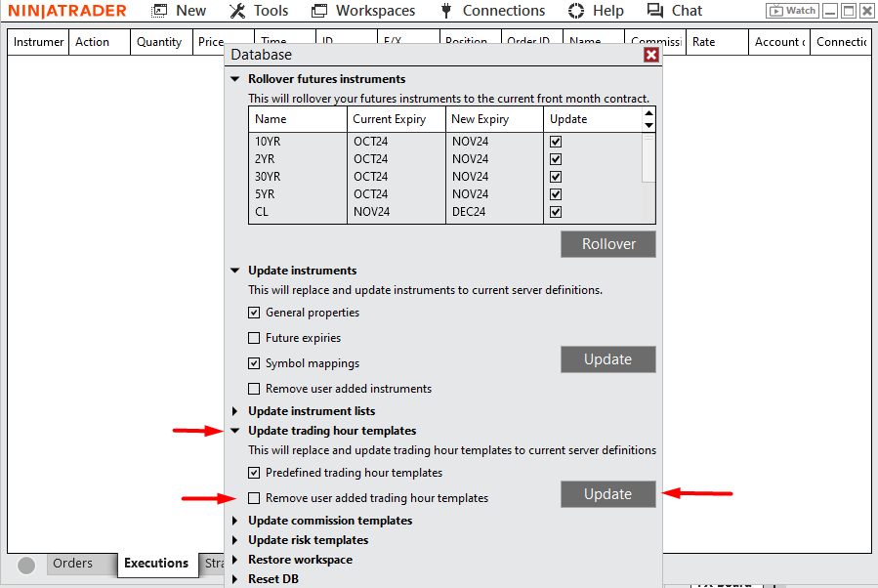Check Remove user added trading hour templates
The image size is (878, 588).
pos(255,498)
